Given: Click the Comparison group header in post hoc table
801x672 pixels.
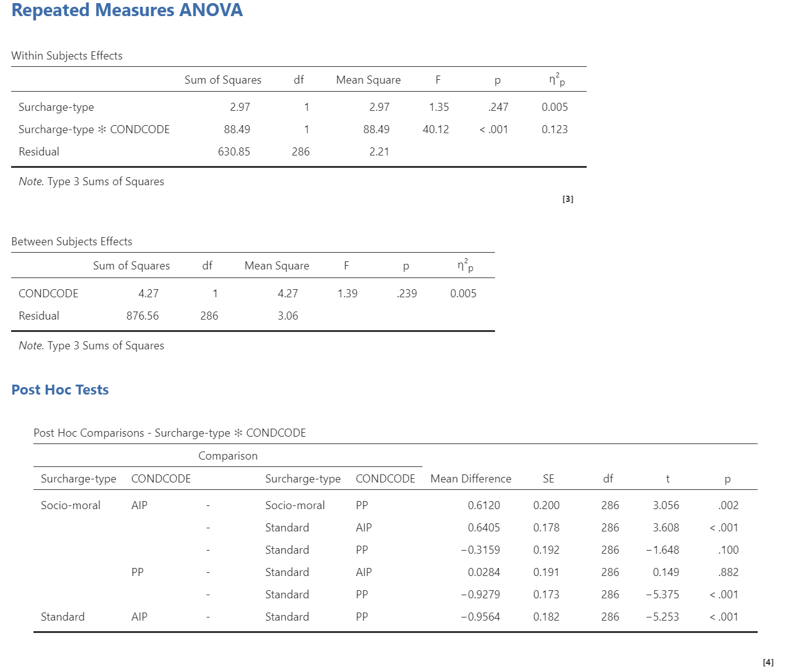Looking at the screenshot, I should pyautogui.click(x=228, y=456).
